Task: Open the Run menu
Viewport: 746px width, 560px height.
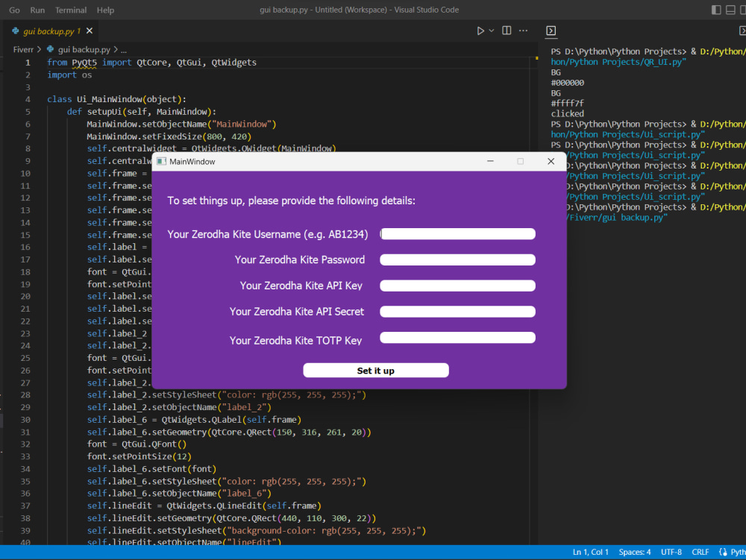Action: [x=37, y=10]
